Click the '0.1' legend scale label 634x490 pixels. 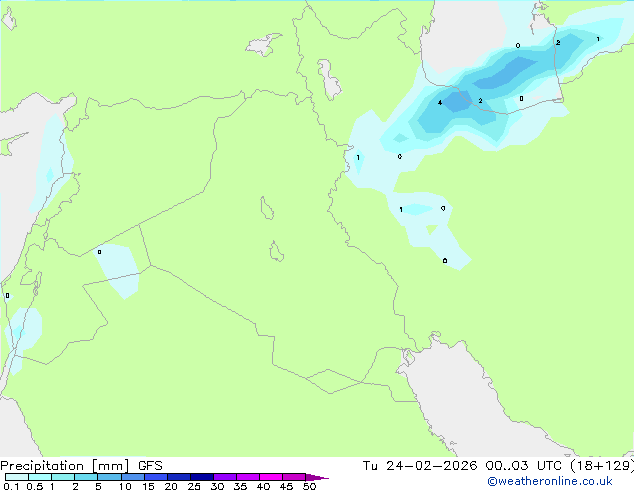11,486
